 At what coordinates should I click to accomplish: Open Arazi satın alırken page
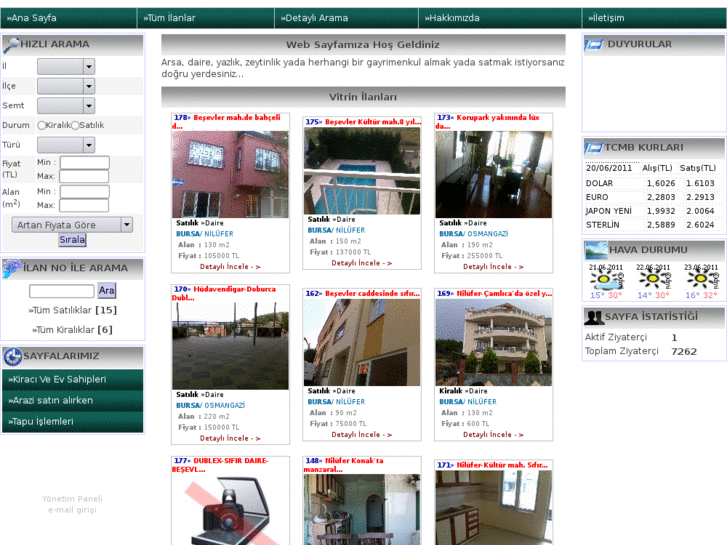click(73, 401)
